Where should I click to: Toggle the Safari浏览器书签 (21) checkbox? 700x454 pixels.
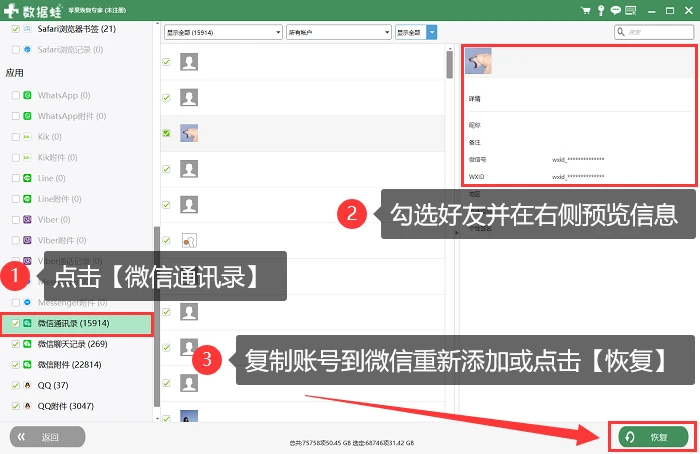click(16, 29)
